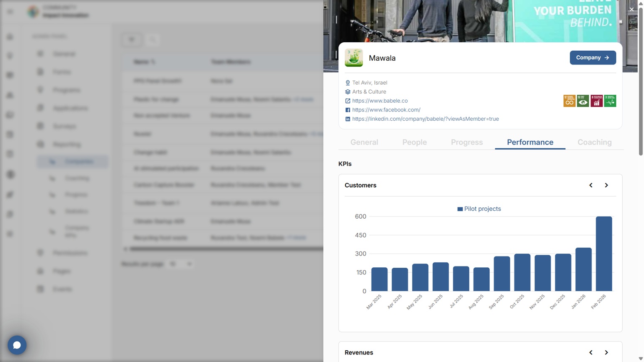Open the Company page button

click(x=593, y=58)
